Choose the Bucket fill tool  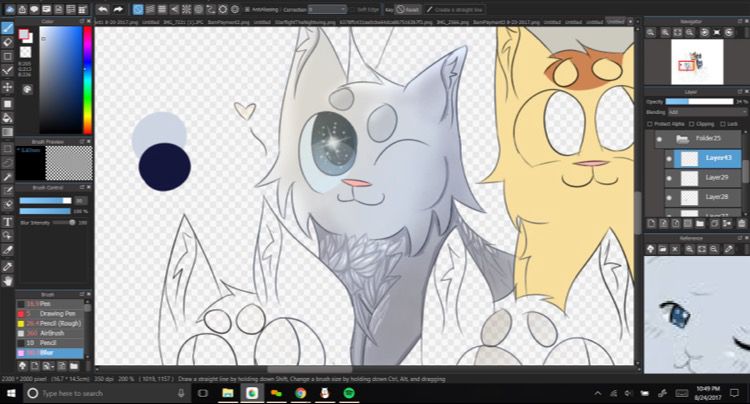[x=8, y=117]
